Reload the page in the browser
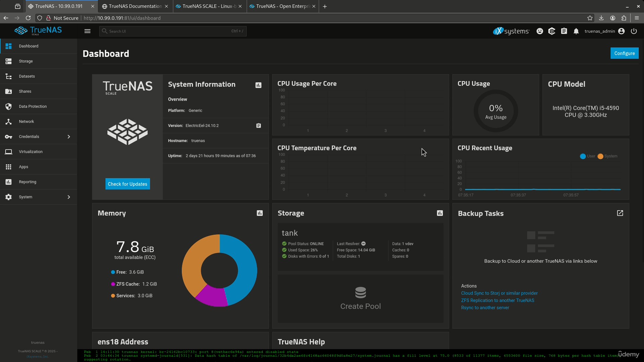Screen dimensions: 644x362 pos(28,18)
